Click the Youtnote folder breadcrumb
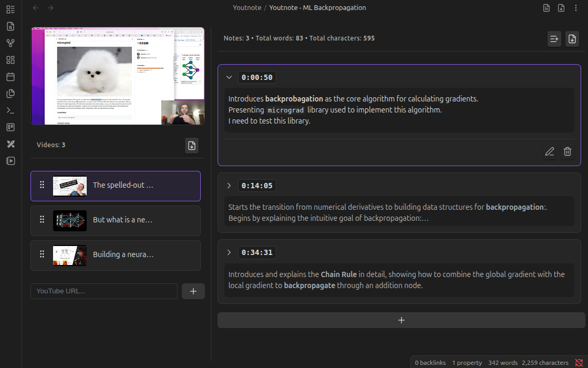The width and height of the screenshot is (588, 368). coord(248,8)
